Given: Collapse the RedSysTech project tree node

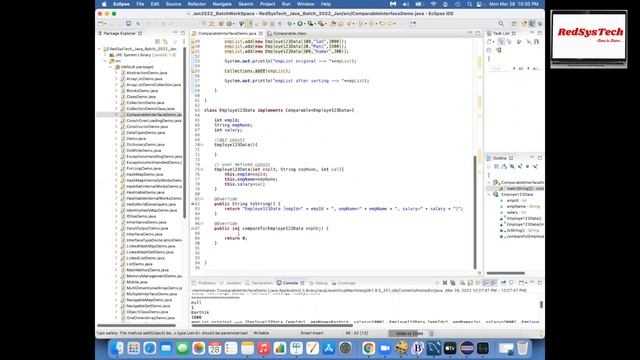Looking at the screenshot, I should point(99,49).
